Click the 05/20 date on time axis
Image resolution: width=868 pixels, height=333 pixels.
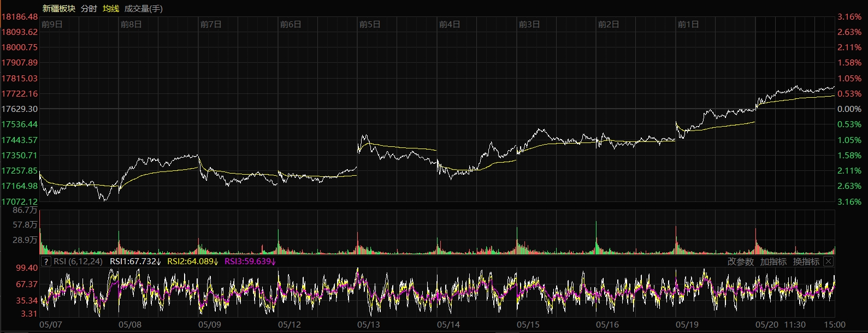767,325
